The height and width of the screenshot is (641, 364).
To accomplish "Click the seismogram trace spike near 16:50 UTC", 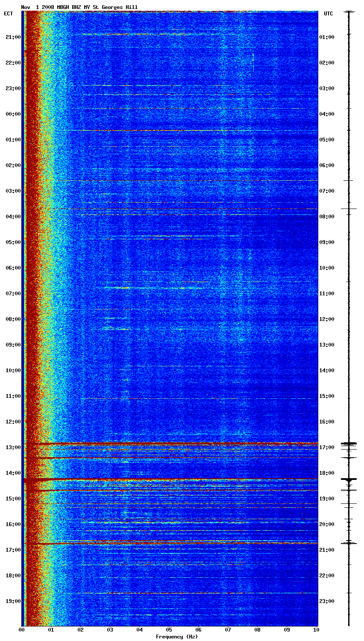I will pyautogui.click(x=349, y=444).
